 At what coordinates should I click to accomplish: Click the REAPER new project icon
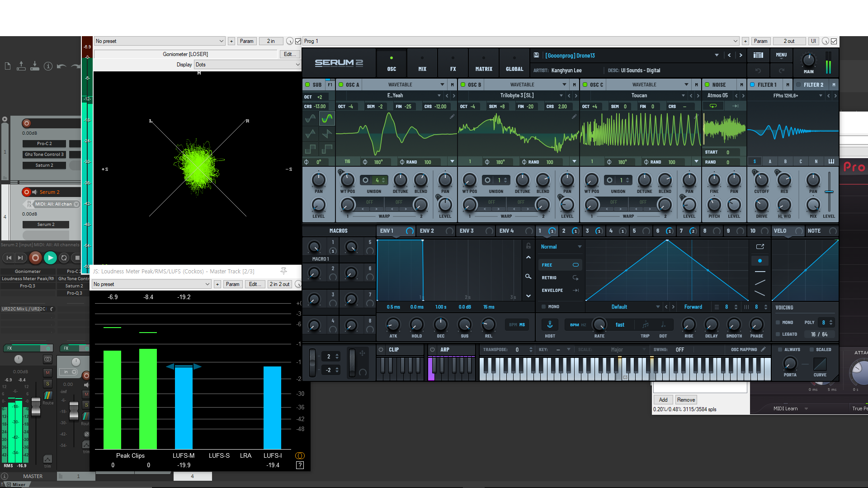(8, 66)
